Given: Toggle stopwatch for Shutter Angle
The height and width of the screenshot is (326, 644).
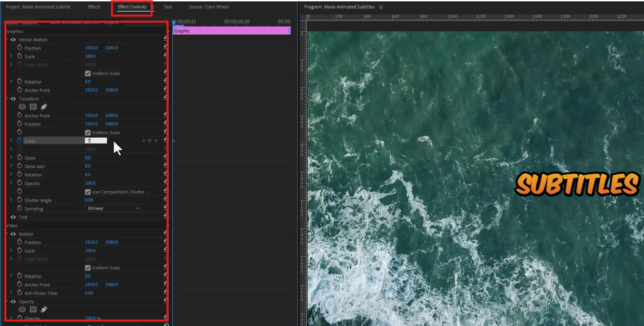Looking at the screenshot, I should pyautogui.click(x=20, y=200).
